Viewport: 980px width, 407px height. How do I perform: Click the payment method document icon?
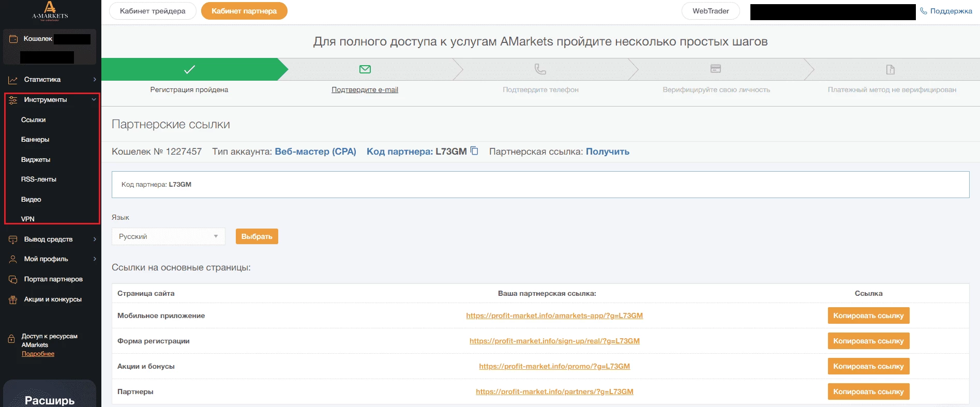[891, 69]
